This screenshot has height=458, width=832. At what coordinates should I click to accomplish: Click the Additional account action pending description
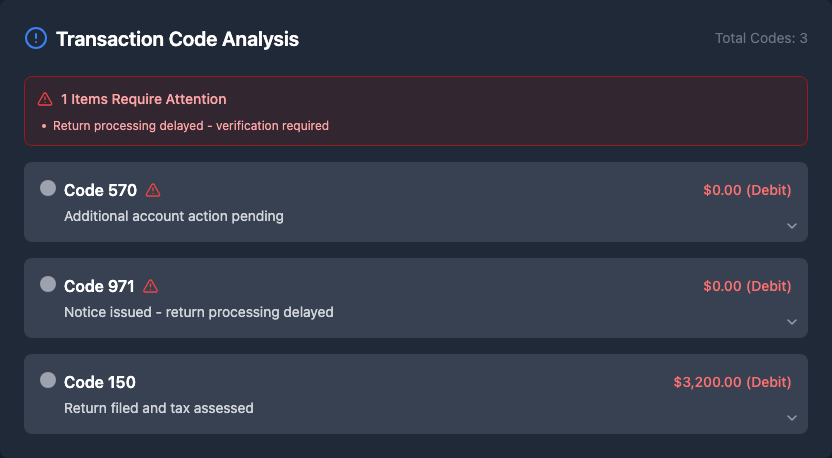[x=173, y=216]
